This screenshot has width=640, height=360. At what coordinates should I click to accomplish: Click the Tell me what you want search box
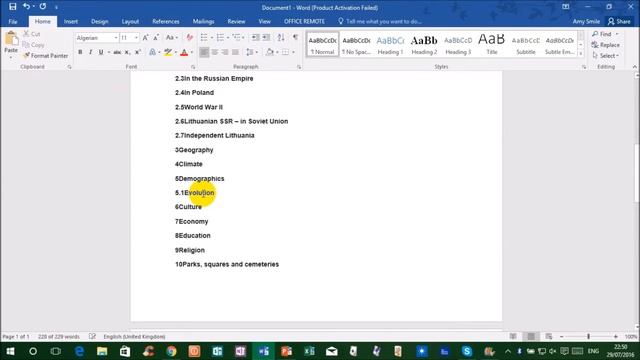(x=380, y=21)
